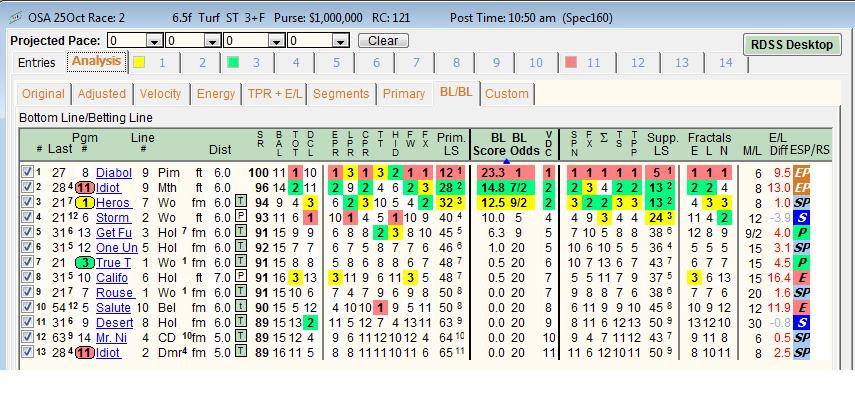Screen dimensions: 855x400
Task: Select the Energy analysis tab
Action: (x=216, y=94)
